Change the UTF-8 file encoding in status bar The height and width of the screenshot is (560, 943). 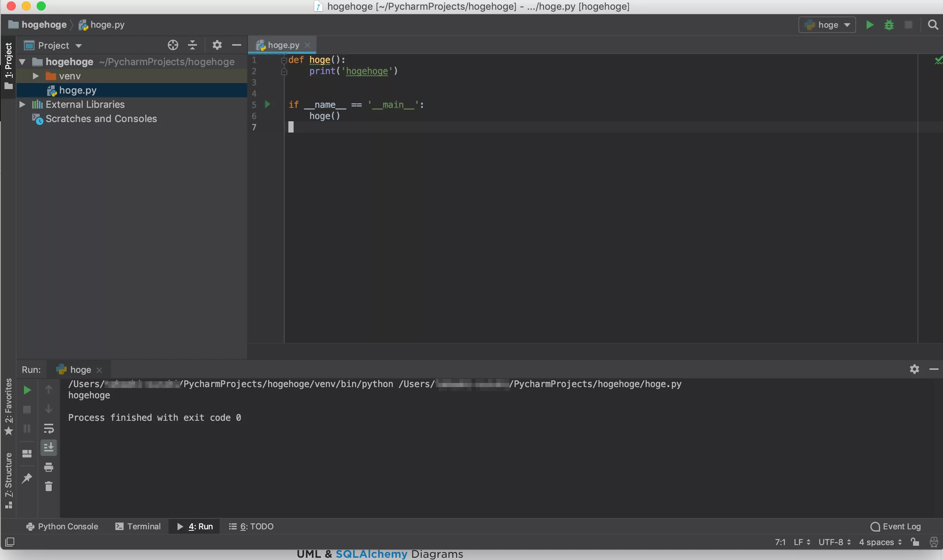834,542
